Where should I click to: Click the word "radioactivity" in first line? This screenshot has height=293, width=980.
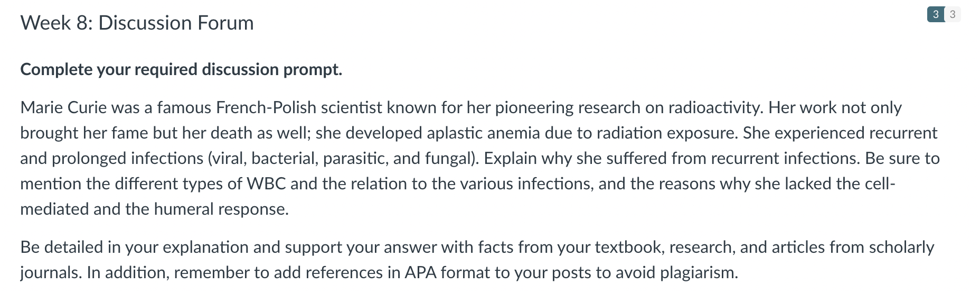[x=715, y=107]
